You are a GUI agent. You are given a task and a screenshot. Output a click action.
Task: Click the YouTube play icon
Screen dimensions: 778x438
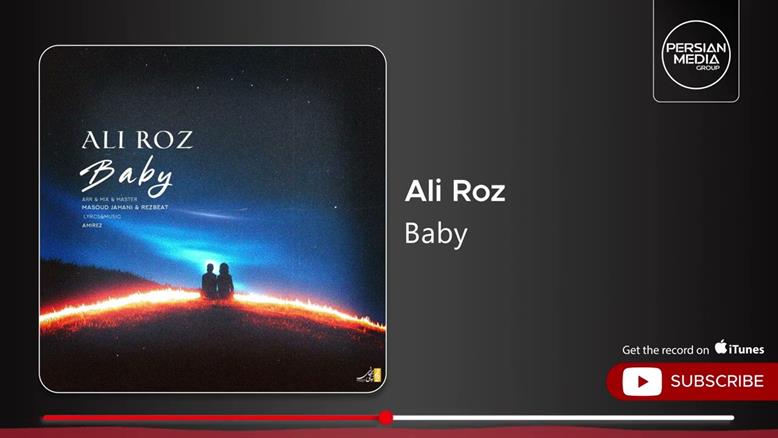(x=642, y=381)
